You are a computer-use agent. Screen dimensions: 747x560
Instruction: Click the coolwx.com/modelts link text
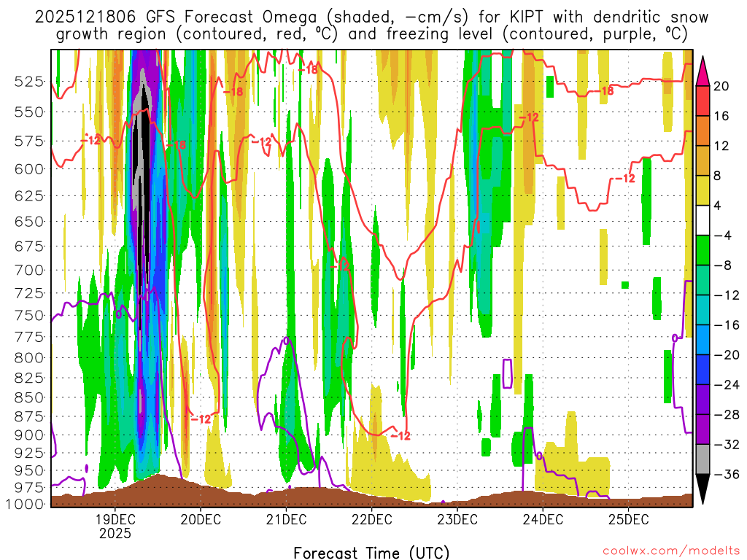point(671,551)
